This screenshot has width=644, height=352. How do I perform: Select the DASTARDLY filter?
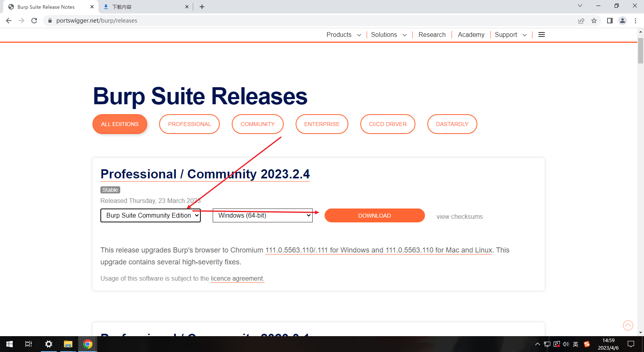pos(452,124)
